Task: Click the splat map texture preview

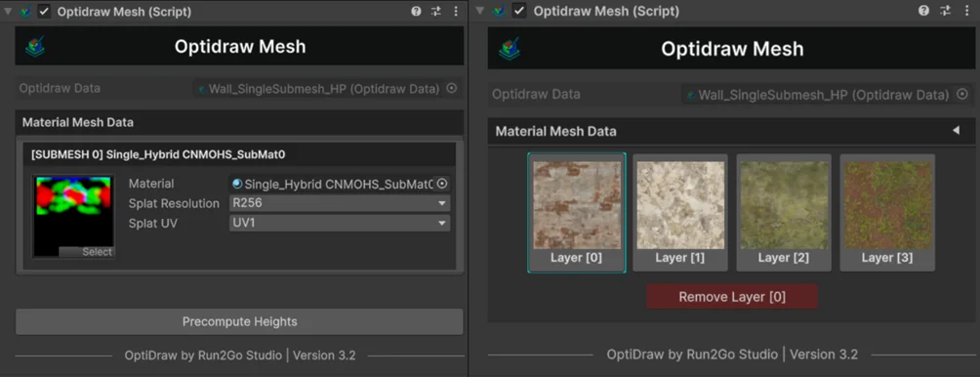Action: 73,216
